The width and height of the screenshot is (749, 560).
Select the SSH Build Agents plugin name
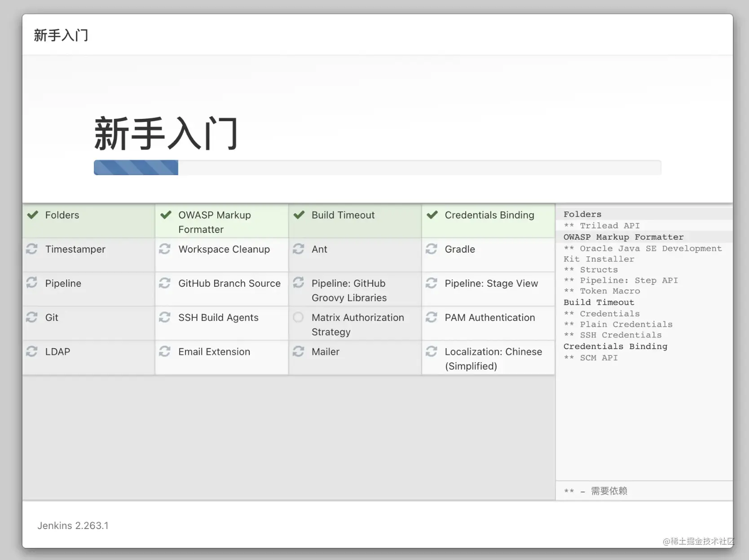tap(218, 317)
